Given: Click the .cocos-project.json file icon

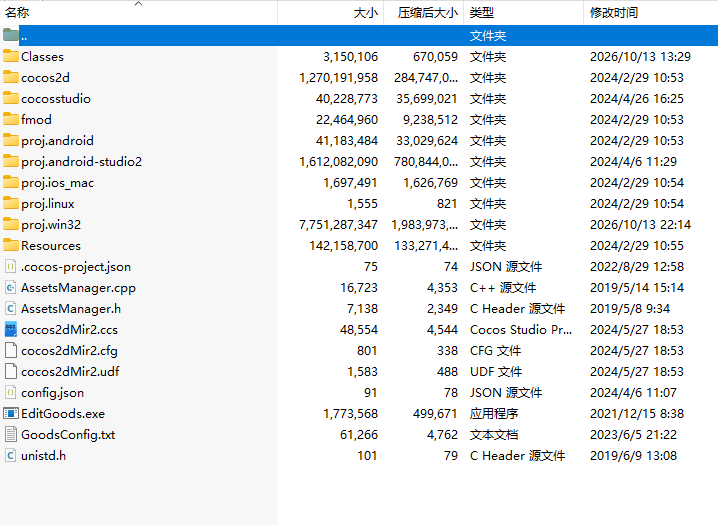Looking at the screenshot, I should [x=11, y=266].
